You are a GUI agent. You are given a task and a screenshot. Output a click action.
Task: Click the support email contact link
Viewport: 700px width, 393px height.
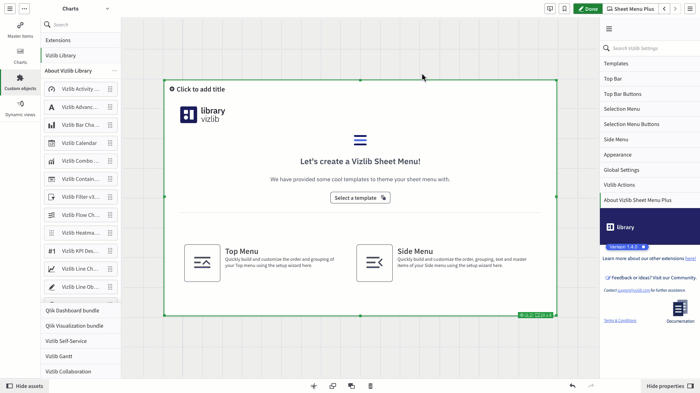click(633, 290)
